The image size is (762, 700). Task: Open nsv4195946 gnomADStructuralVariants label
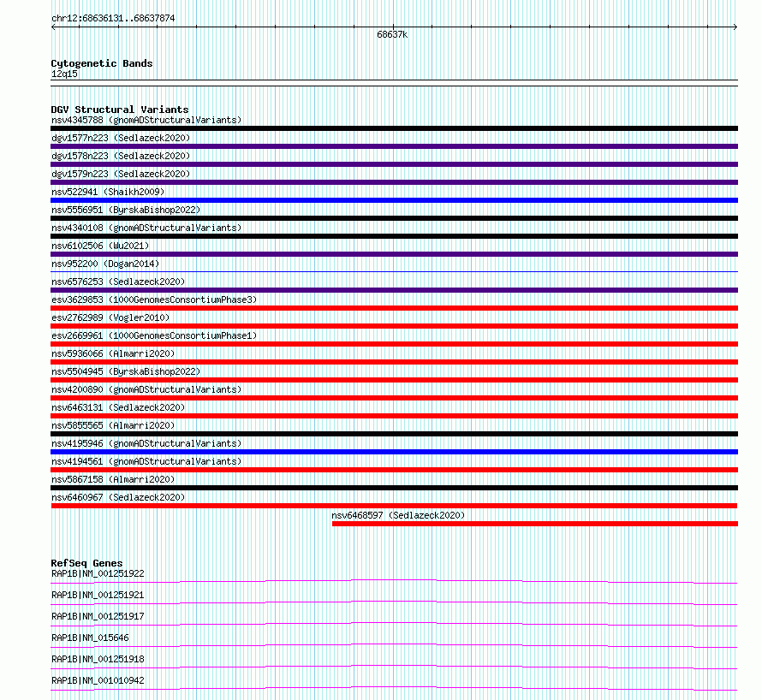tap(146, 443)
